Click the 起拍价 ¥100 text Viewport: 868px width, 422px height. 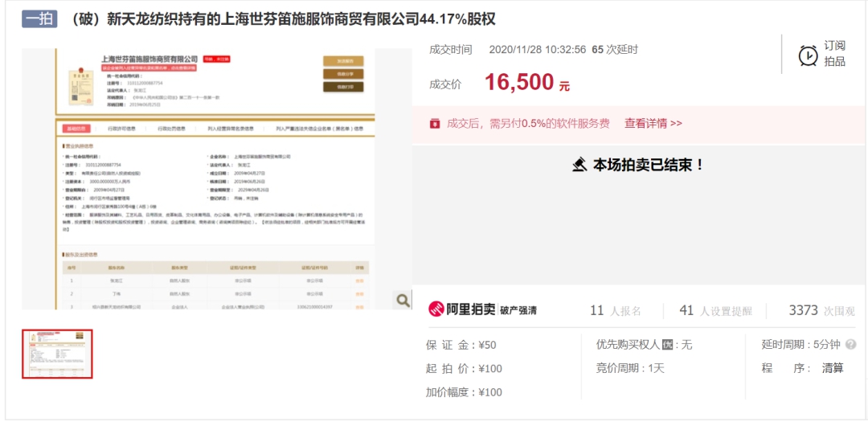coord(464,369)
